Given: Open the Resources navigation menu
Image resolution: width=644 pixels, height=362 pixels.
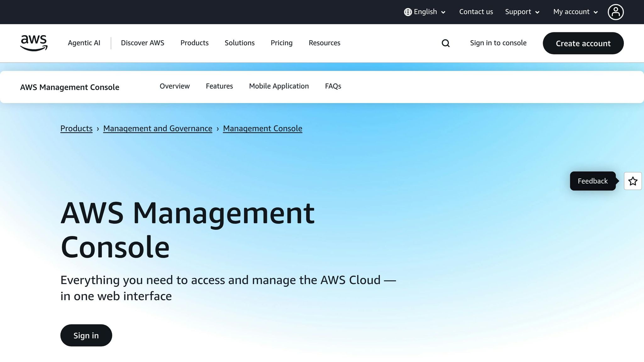Looking at the screenshot, I should (x=325, y=43).
